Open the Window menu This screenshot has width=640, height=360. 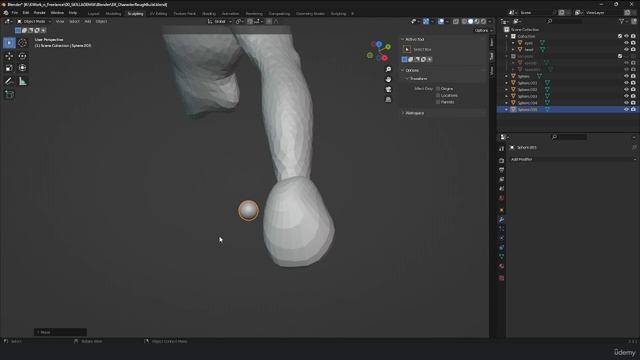[57, 13]
